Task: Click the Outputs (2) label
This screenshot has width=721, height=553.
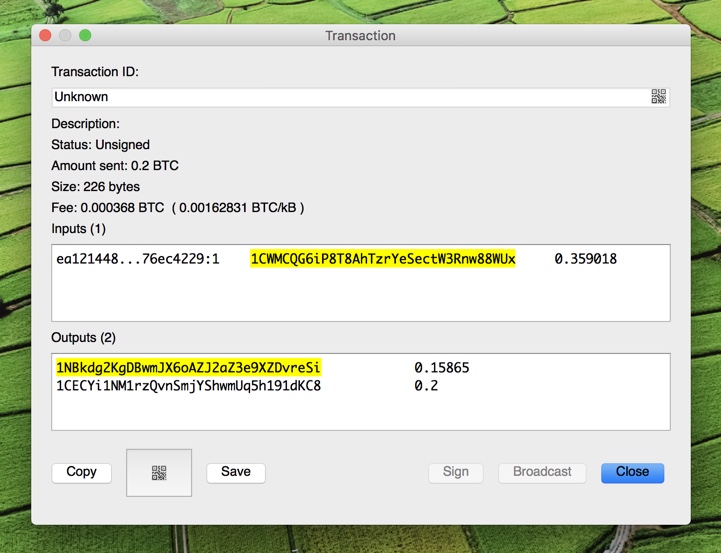Action: coord(83,338)
